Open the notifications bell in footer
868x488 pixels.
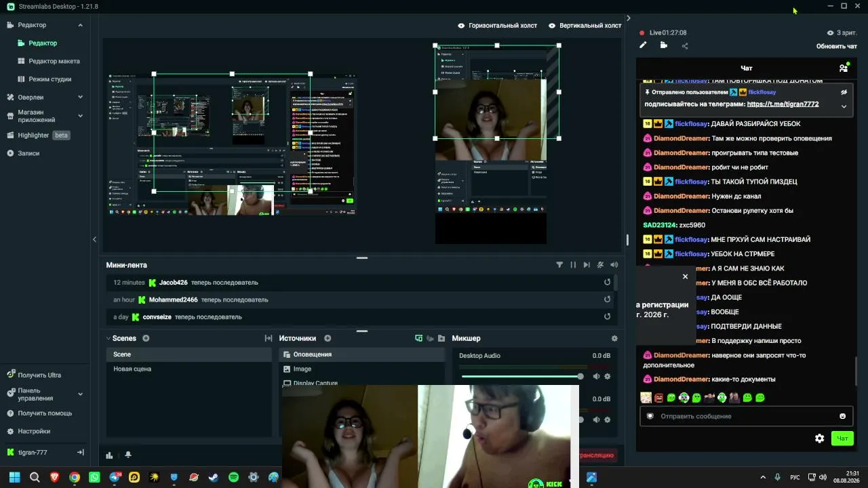(x=128, y=455)
